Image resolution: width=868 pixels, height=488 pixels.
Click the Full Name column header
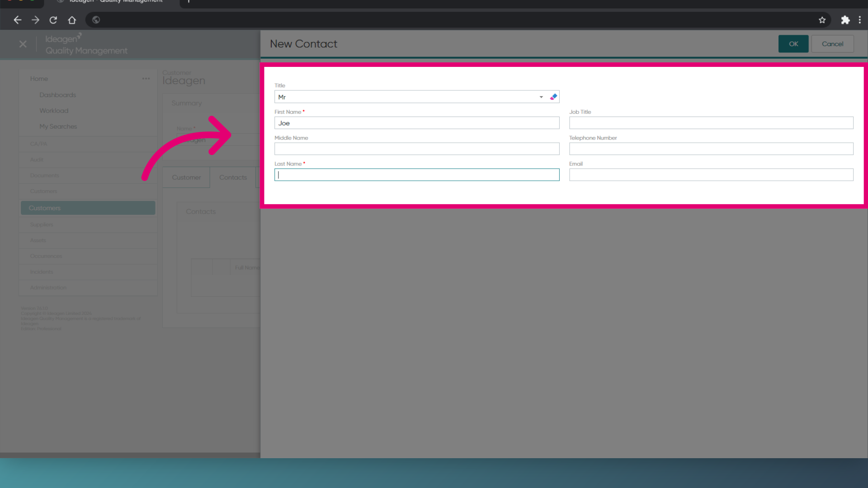coord(247,267)
